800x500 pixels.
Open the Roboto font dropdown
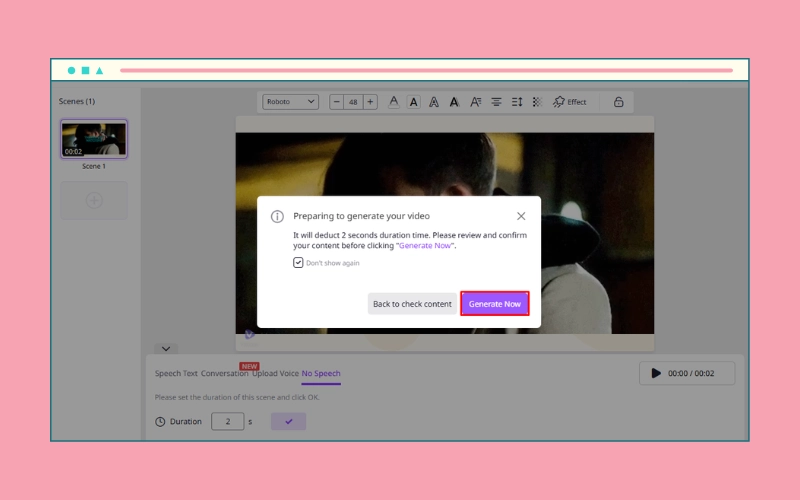click(x=290, y=102)
